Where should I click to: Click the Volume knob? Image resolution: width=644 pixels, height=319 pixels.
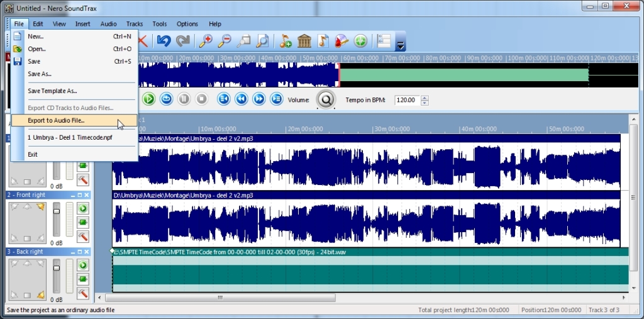pos(326,99)
